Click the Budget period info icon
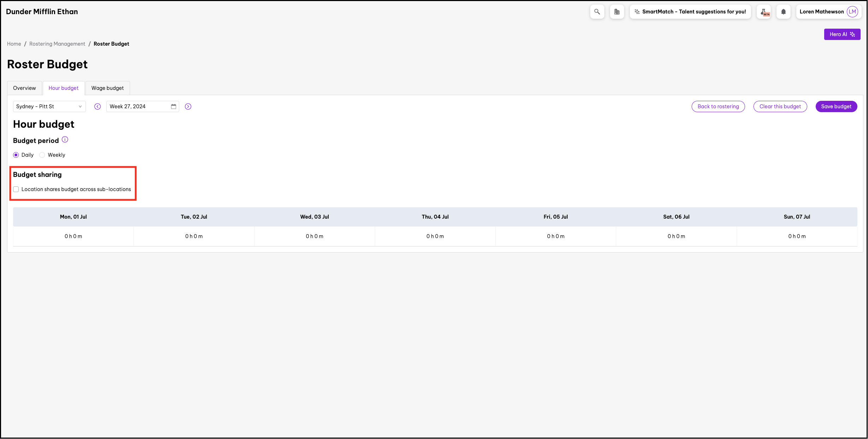The image size is (868, 439). [x=65, y=140]
